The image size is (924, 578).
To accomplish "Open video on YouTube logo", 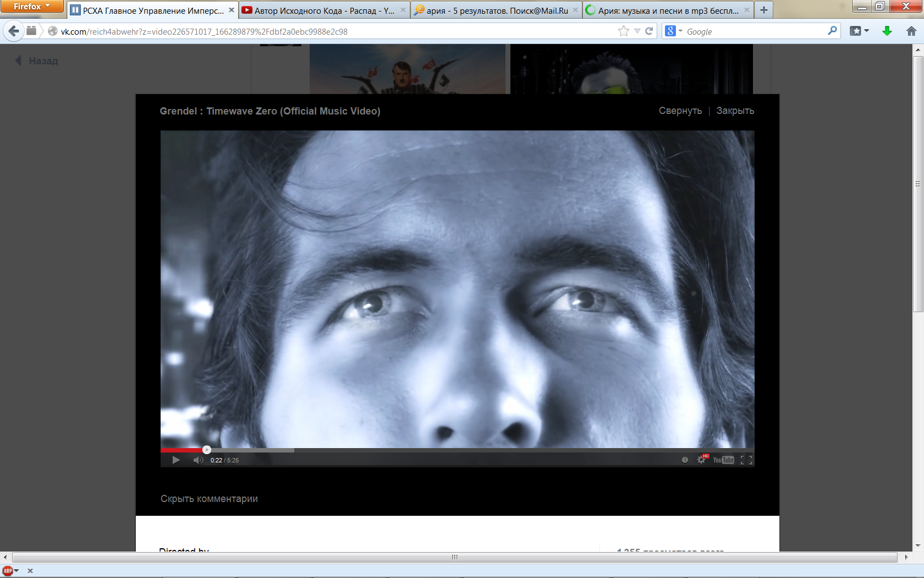I will [x=723, y=460].
